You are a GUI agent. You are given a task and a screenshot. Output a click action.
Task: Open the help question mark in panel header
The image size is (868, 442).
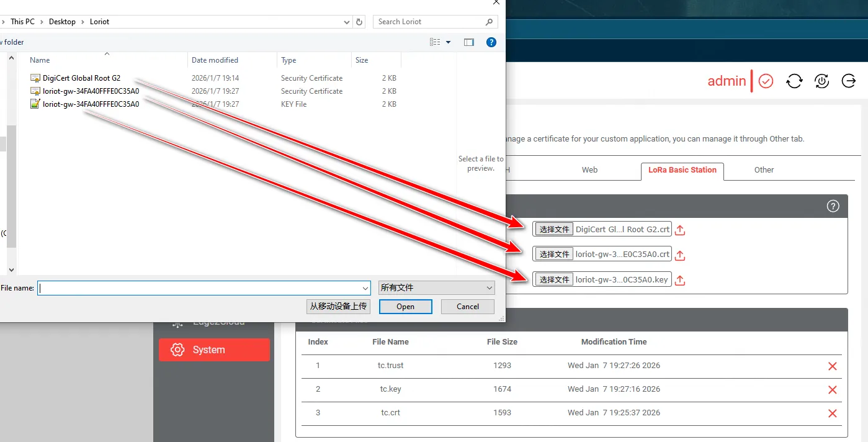(x=833, y=206)
